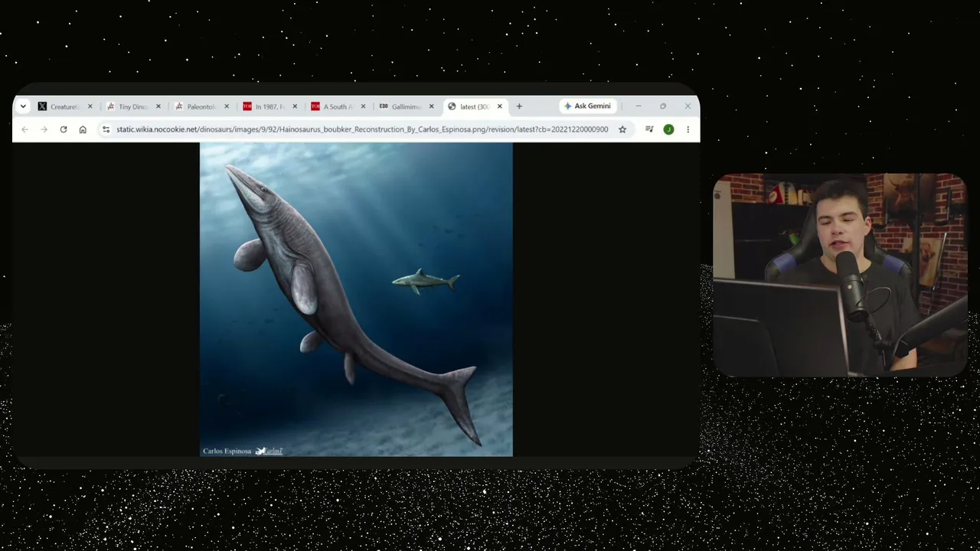The image size is (980, 551).
Task: Click the Hainosaurus reconstruction image
Action: click(x=356, y=299)
